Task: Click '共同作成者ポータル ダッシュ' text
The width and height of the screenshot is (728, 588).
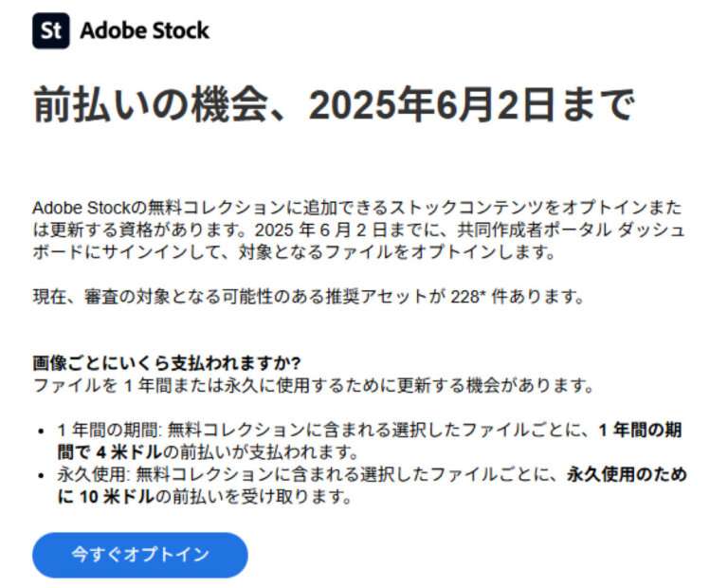Action: 571,230
